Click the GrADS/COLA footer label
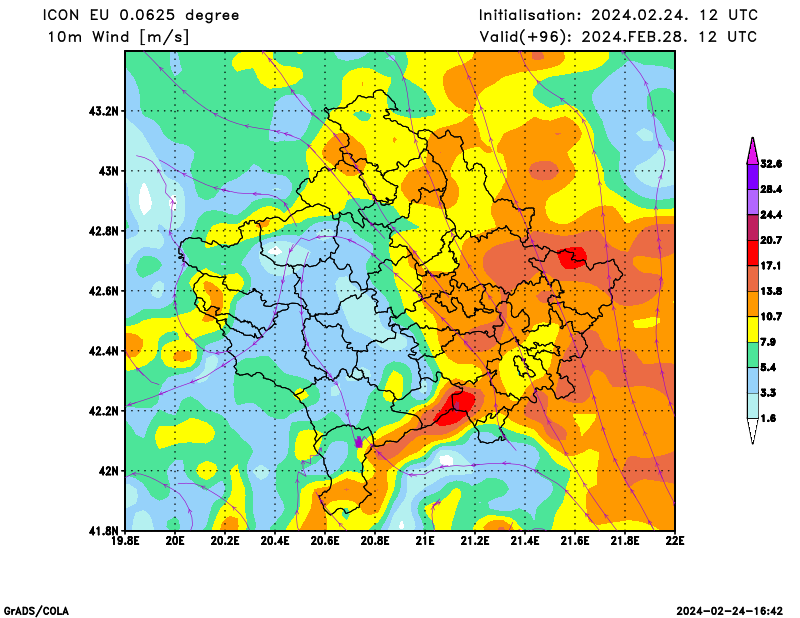 click(36, 611)
